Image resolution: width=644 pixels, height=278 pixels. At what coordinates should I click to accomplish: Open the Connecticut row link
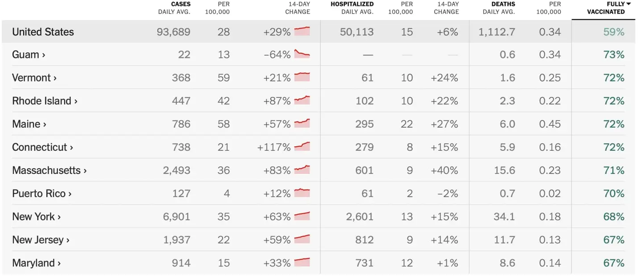tap(42, 147)
